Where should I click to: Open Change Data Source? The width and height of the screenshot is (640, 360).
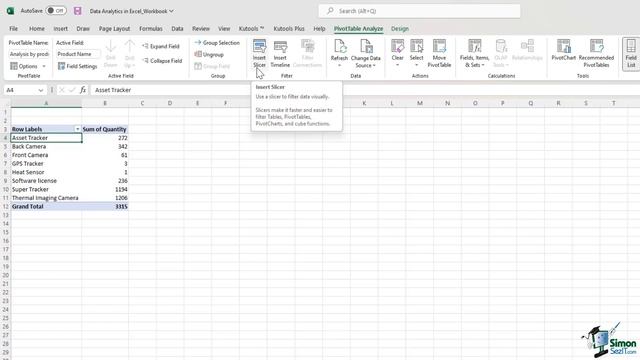click(365, 53)
